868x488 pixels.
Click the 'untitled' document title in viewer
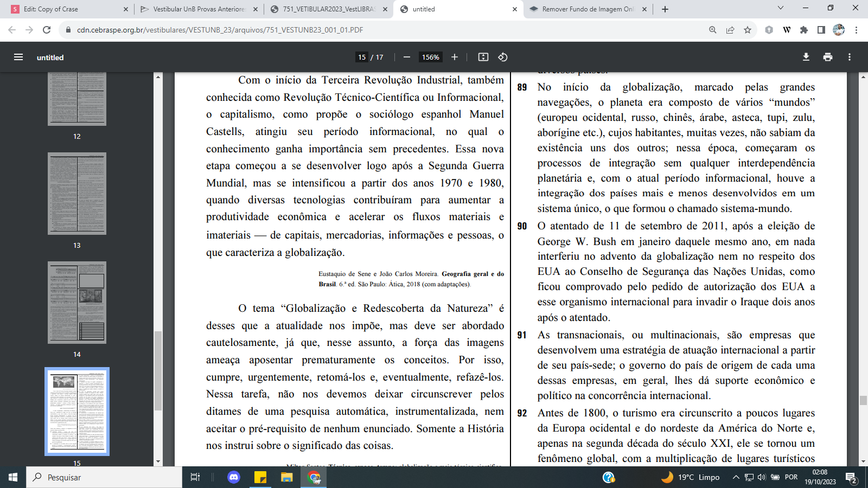coord(50,57)
